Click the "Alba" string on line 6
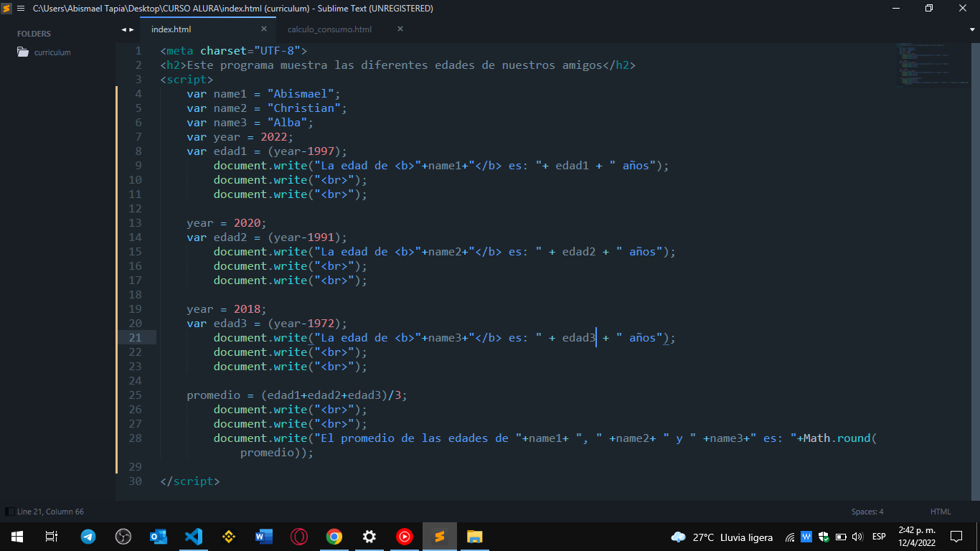The image size is (980, 551). coord(287,123)
